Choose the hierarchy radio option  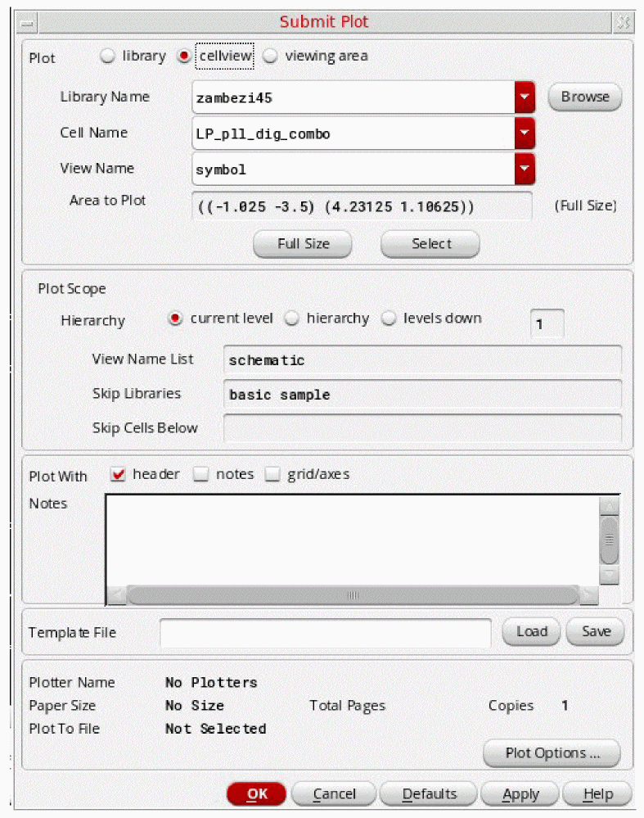(291, 319)
